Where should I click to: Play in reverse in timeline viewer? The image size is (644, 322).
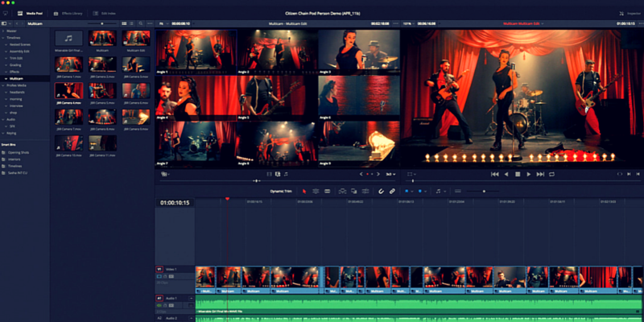click(x=506, y=174)
